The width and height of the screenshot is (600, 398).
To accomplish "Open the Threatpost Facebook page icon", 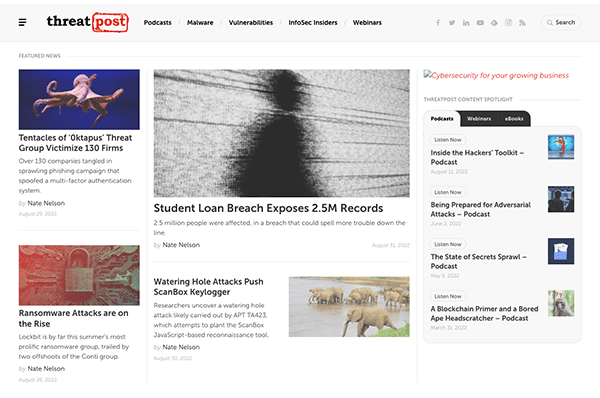I will click(x=438, y=23).
